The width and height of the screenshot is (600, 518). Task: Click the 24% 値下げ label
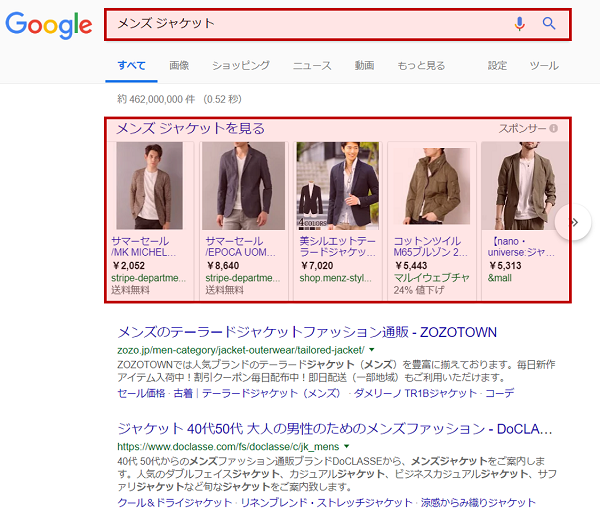[x=419, y=290]
